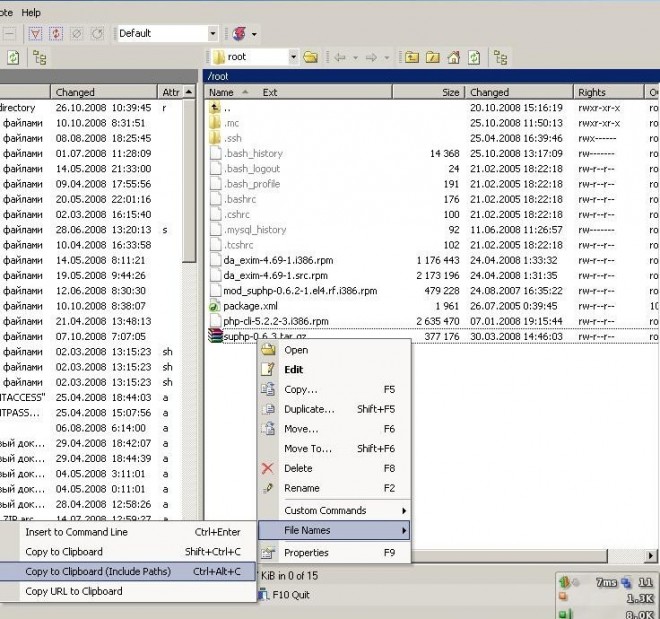Click the root directory icon in remote toolbar
This screenshot has height=619, width=660.
click(x=432, y=58)
